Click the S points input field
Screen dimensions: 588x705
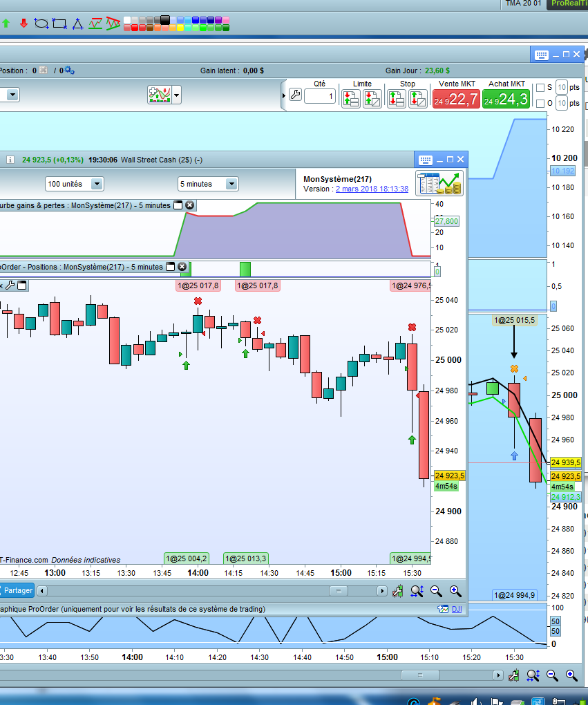(x=562, y=87)
